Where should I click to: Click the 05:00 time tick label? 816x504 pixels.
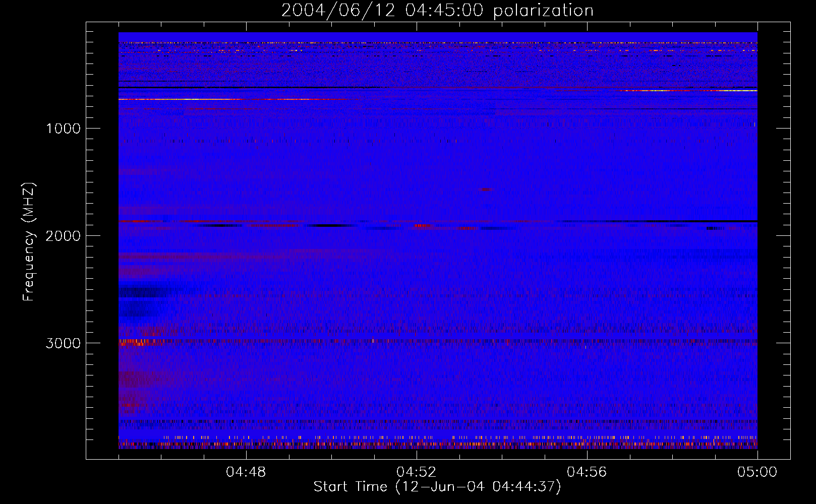point(757,472)
